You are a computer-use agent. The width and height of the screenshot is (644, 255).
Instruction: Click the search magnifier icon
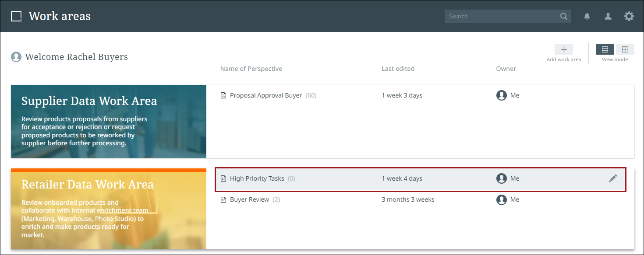point(564,17)
